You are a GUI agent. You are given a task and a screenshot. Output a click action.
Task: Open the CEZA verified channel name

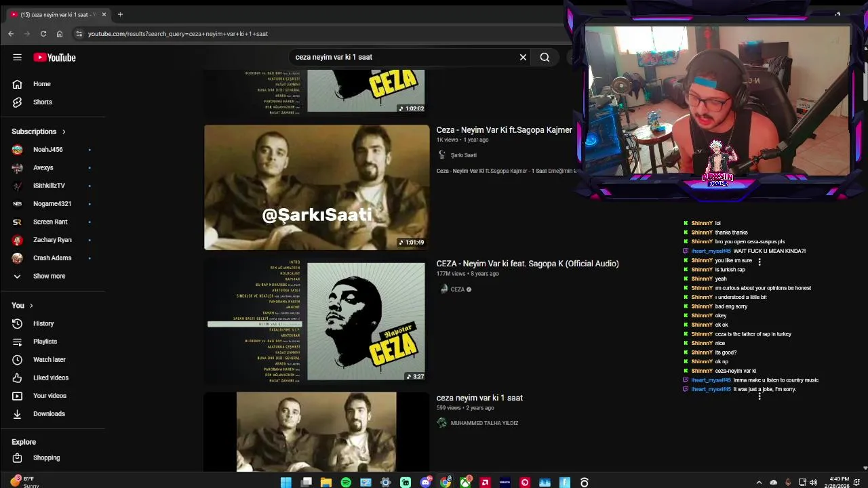pyautogui.click(x=461, y=289)
